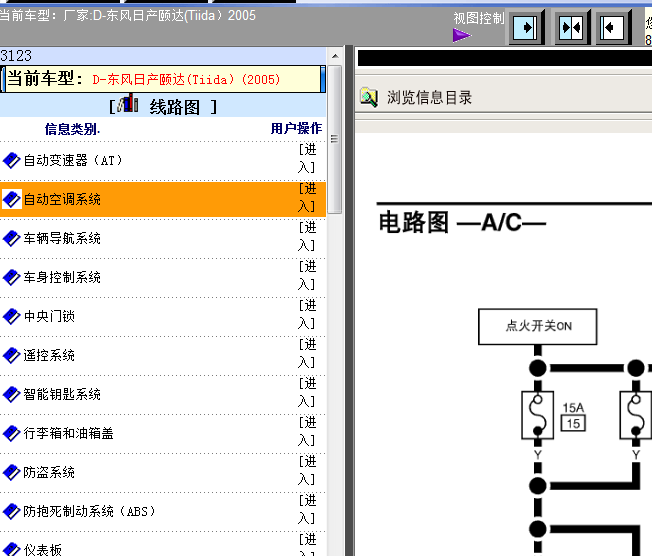Open [进入] for 自动变速器（AT）

[307, 158]
